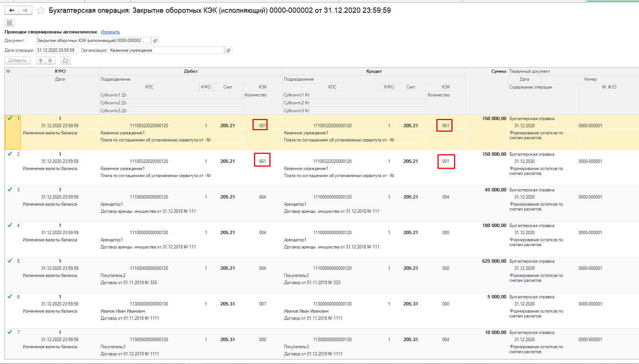Click the Добавить button

click(x=18, y=60)
